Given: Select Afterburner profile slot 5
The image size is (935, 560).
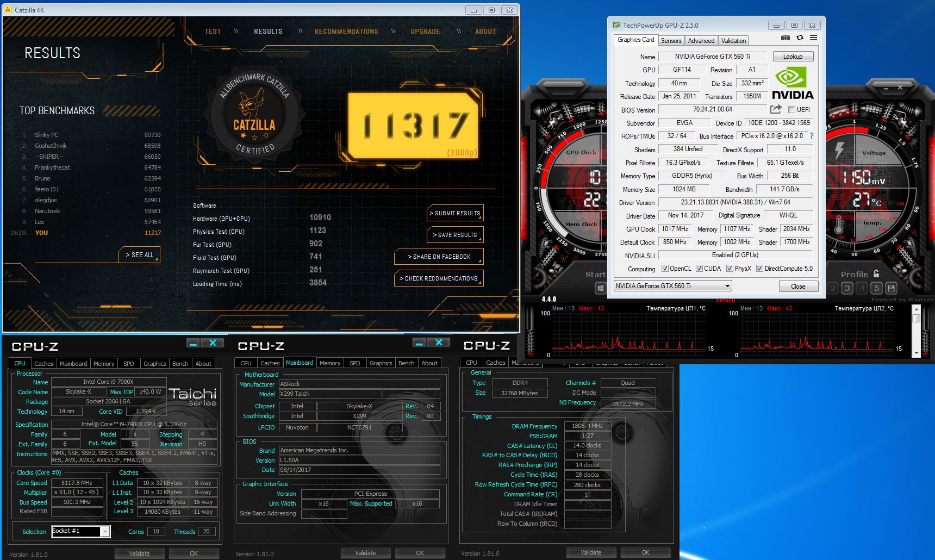Looking at the screenshot, I should click(x=876, y=288).
